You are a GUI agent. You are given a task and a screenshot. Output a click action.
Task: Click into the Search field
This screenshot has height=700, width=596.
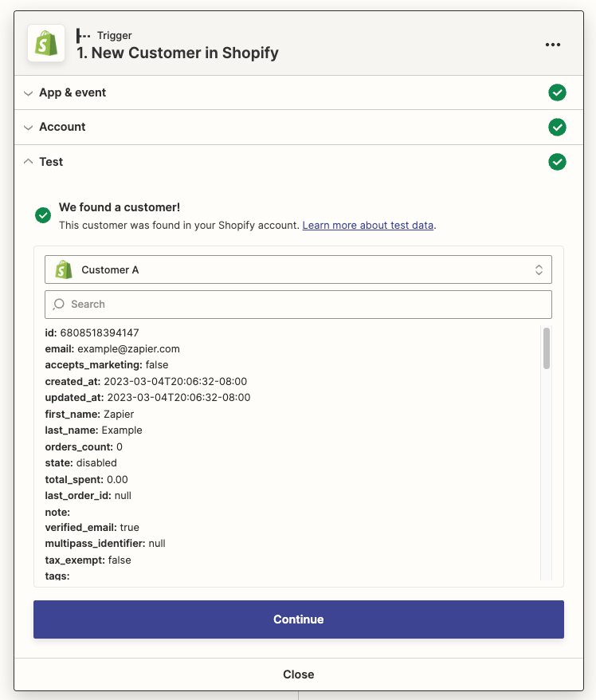pos(303,304)
